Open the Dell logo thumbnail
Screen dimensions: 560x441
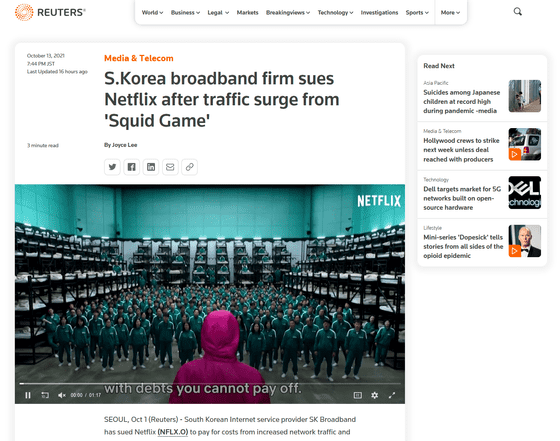[x=525, y=192]
